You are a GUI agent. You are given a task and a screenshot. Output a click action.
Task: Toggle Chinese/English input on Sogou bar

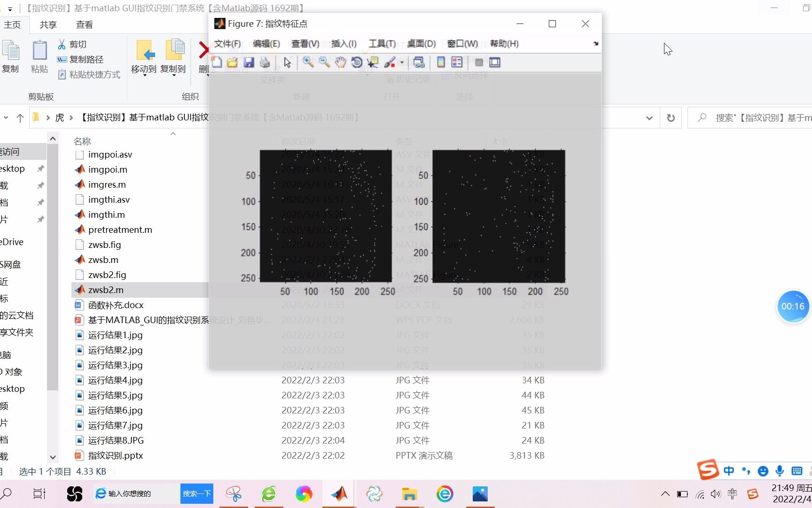(729, 471)
